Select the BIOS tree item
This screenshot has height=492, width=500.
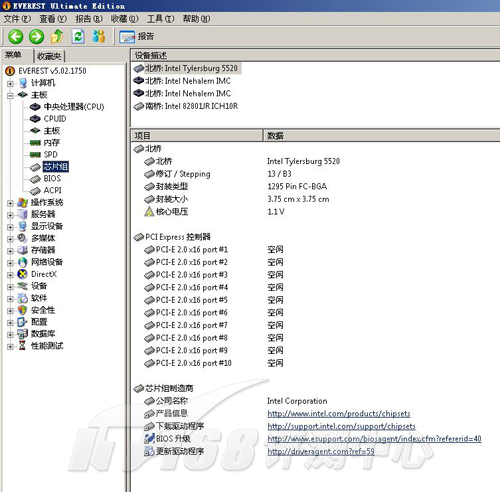pos(52,178)
